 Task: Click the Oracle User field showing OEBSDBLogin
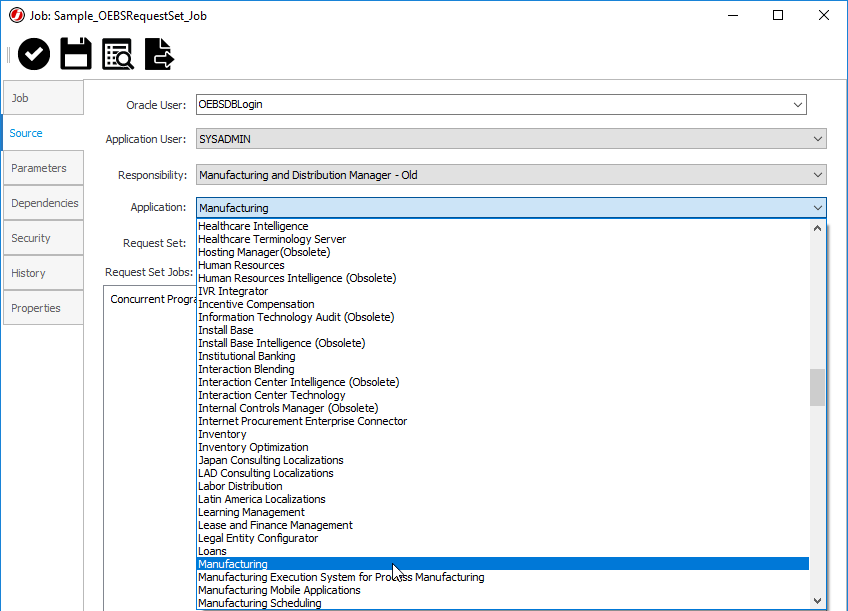tap(501, 104)
